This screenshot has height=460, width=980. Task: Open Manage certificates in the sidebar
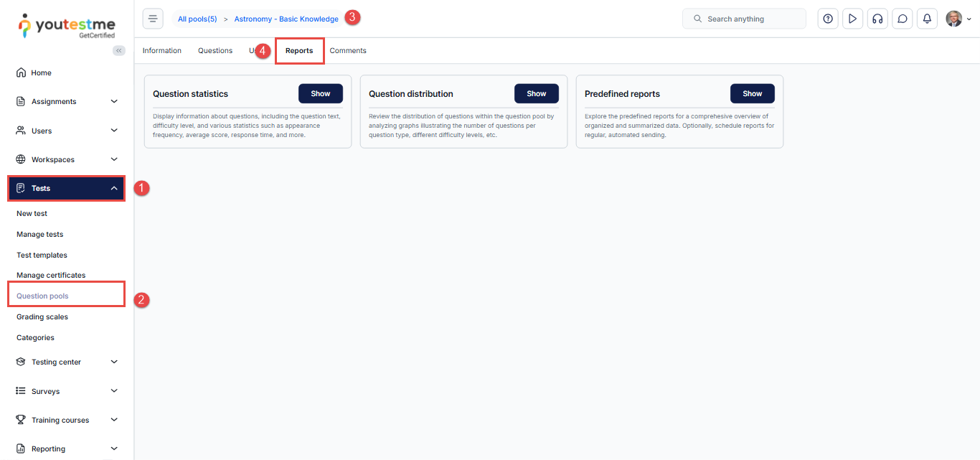[51, 275]
